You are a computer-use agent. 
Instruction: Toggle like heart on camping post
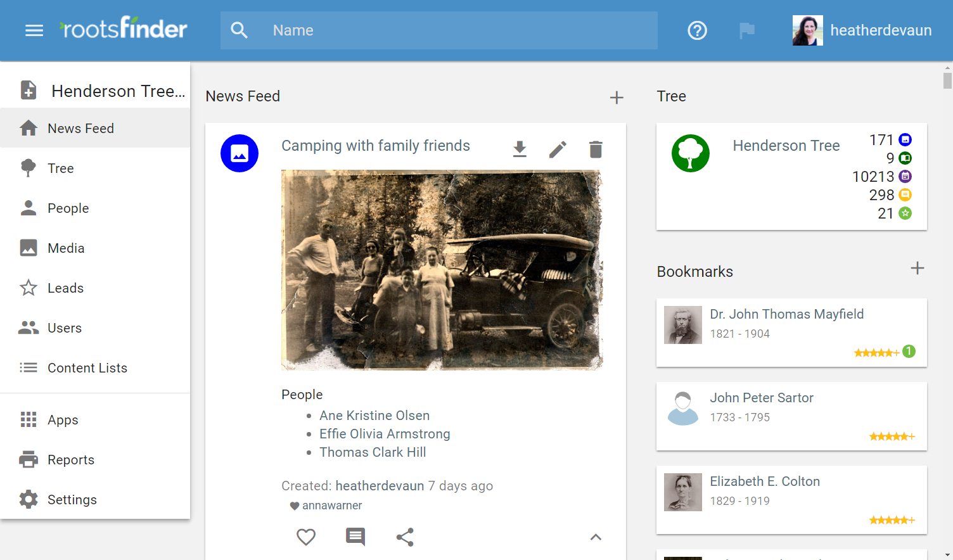pyautogui.click(x=306, y=537)
